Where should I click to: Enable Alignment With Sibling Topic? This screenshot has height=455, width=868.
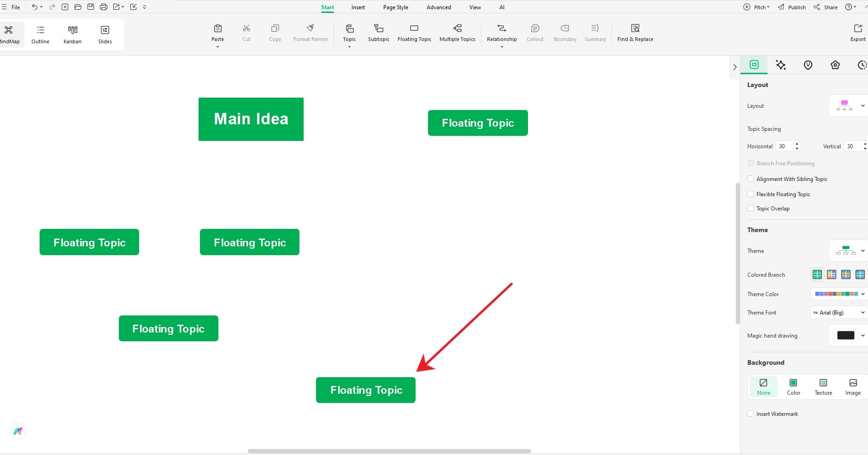pyautogui.click(x=751, y=179)
